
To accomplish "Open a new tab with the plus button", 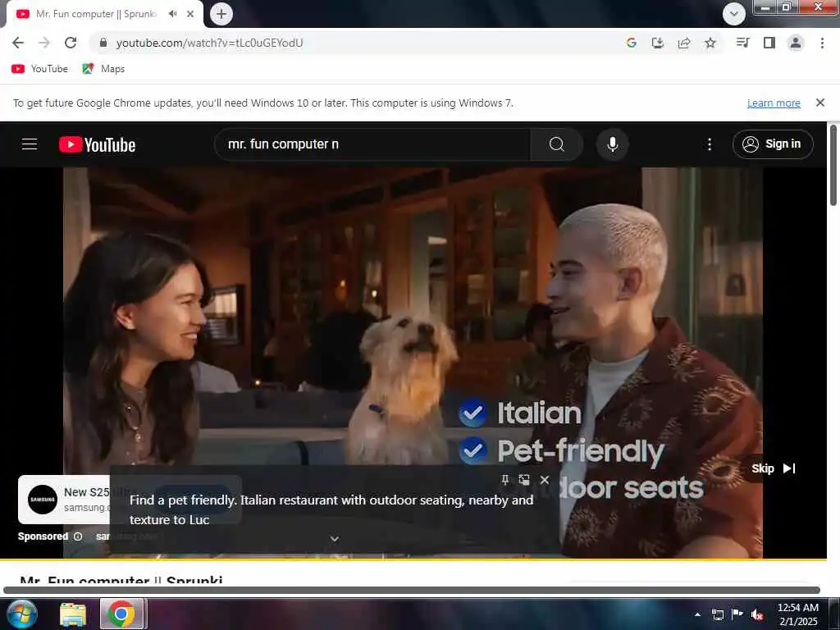I will [x=221, y=14].
